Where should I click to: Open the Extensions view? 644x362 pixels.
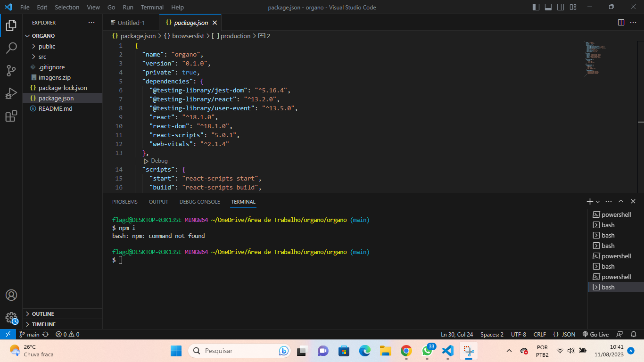(11, 116)
